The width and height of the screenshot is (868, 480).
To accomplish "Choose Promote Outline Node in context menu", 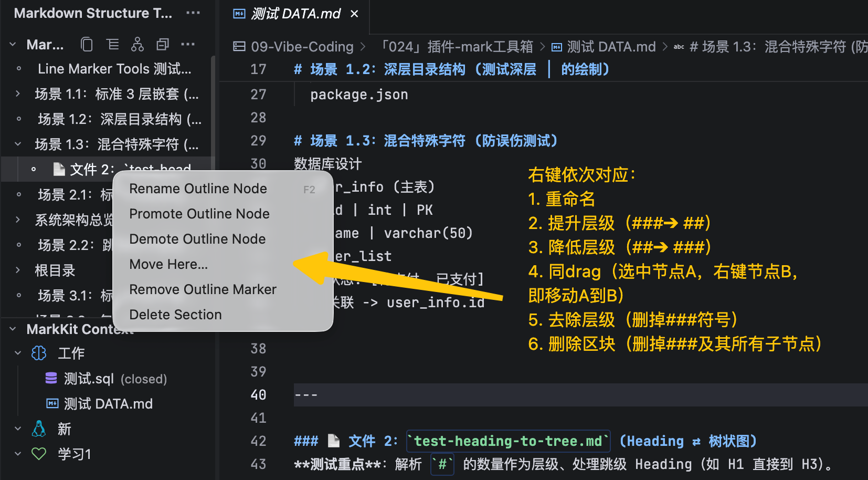I will point(223,214).
